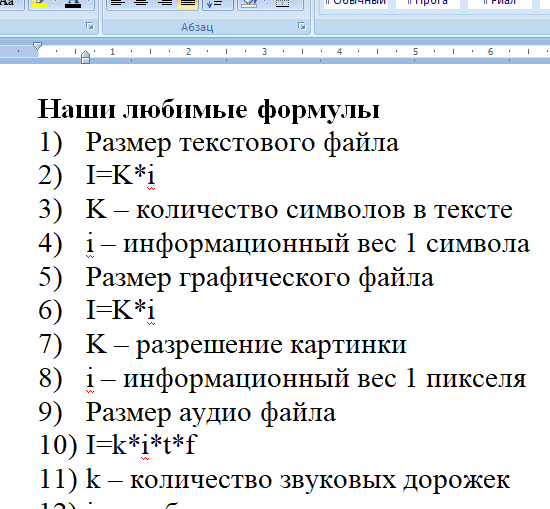
Task: Pick the yellow text highlight color
Action: coord(40,4)
